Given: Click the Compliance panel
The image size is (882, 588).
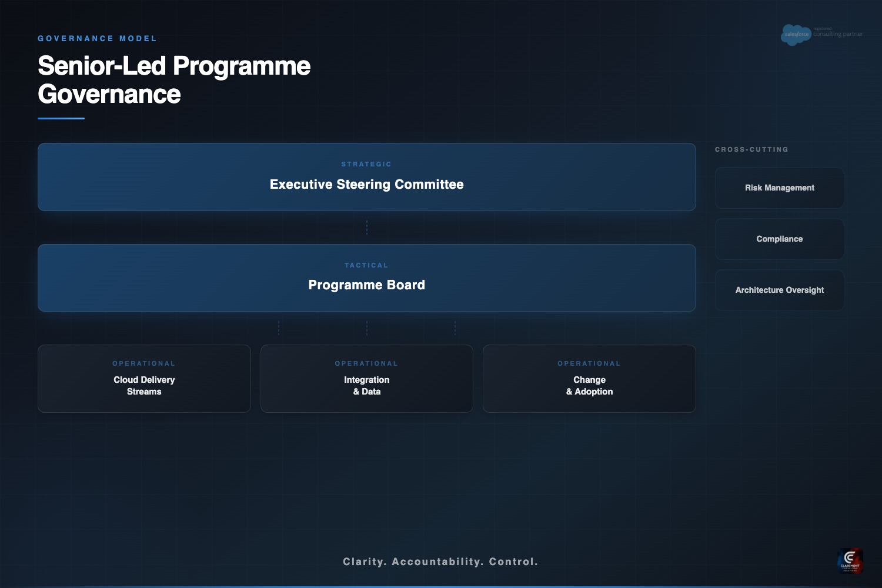Looking at the screenshot, I should 779,239.
